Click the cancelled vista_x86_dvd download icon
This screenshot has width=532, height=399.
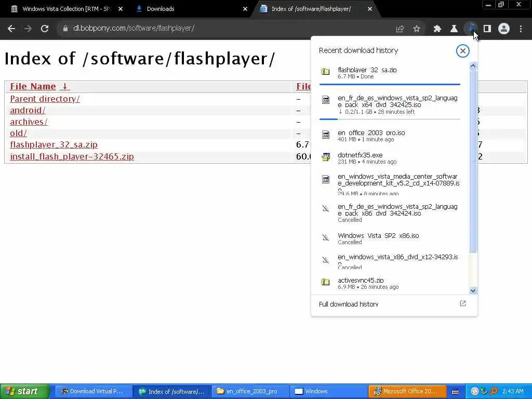pyautogui.click(x=325, y=260)
